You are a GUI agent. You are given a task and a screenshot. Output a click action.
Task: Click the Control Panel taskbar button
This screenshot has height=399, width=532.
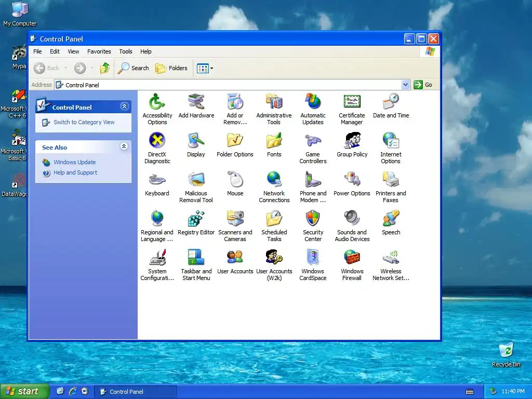135,392
